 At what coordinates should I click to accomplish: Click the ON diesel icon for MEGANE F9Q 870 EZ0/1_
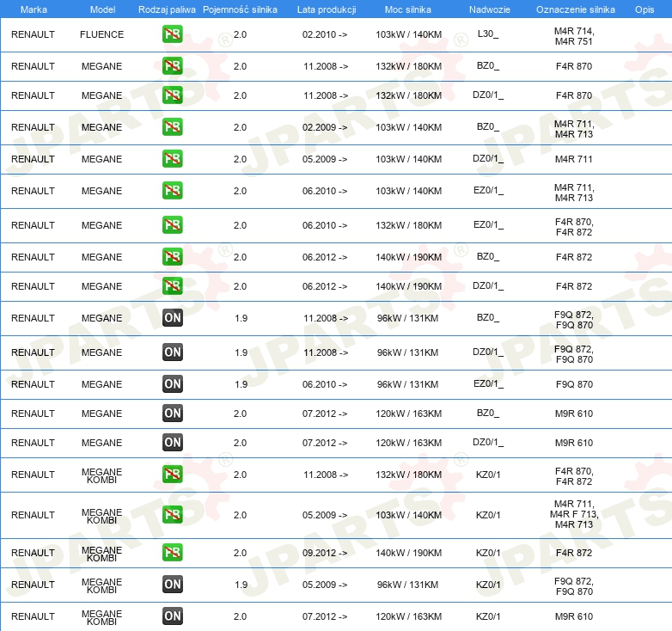pos(172,383)
